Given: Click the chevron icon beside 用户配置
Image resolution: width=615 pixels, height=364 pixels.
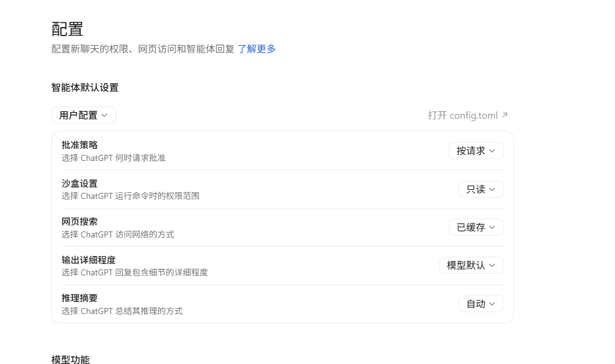Looking at the screenshot, I should 104,115.
